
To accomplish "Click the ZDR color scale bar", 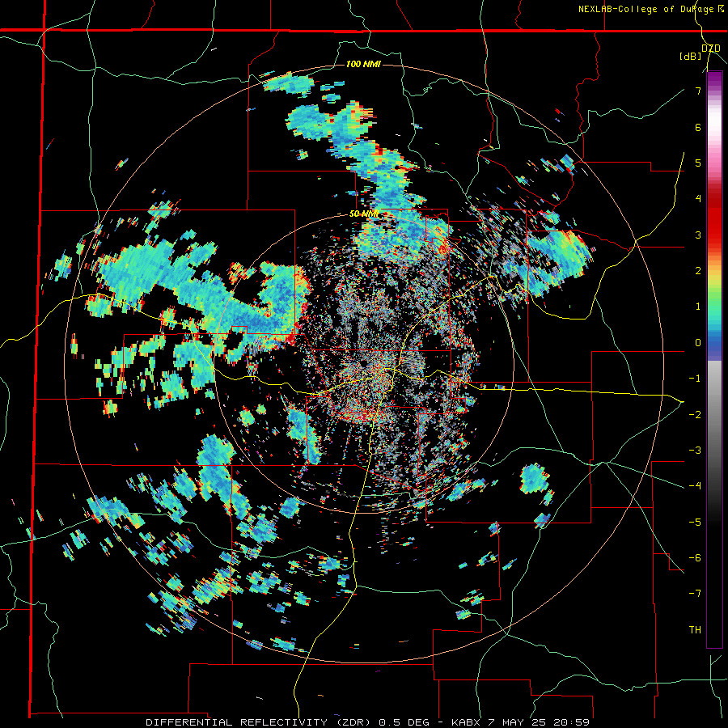I will 714,360.
